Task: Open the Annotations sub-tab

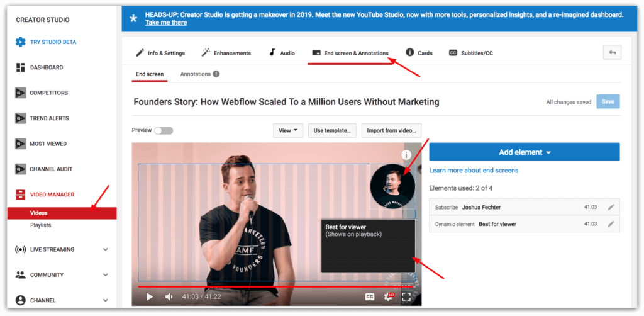Action: [x=196, y=74]
